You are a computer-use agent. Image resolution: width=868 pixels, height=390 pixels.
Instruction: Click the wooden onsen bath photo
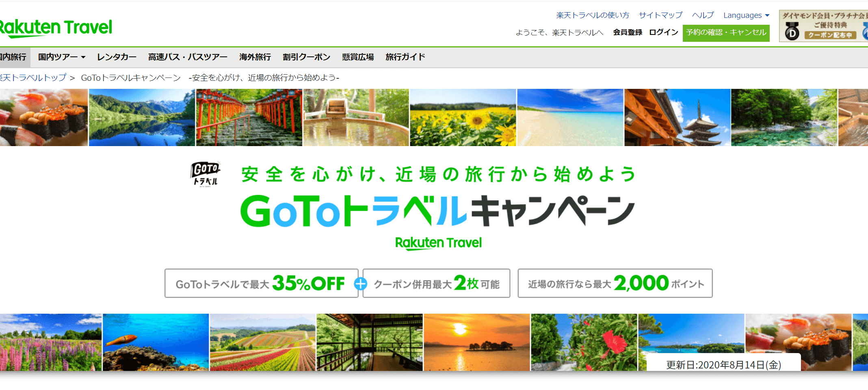tap(356, 118)
